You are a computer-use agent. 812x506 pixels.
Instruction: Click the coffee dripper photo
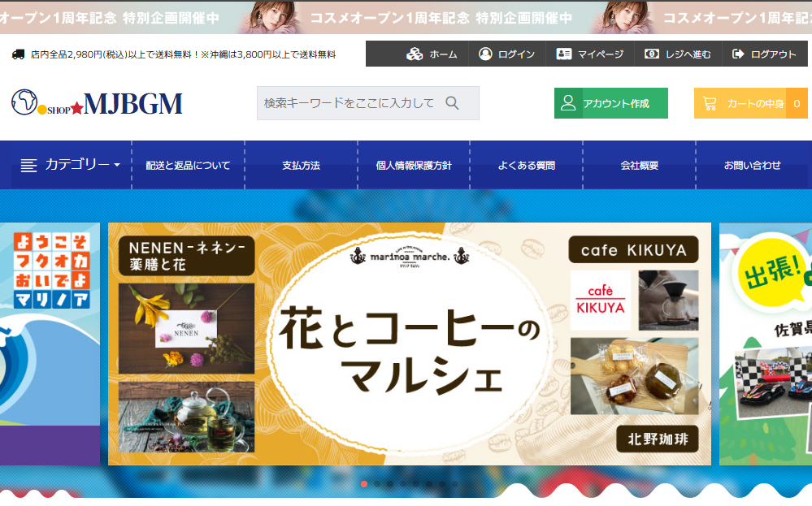(x=669, y=300)
